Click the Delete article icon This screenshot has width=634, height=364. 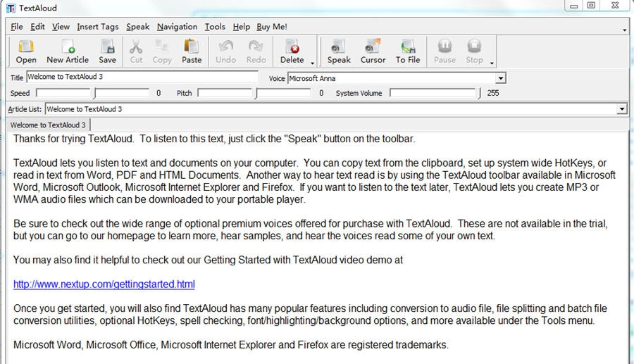click(292, 51)
